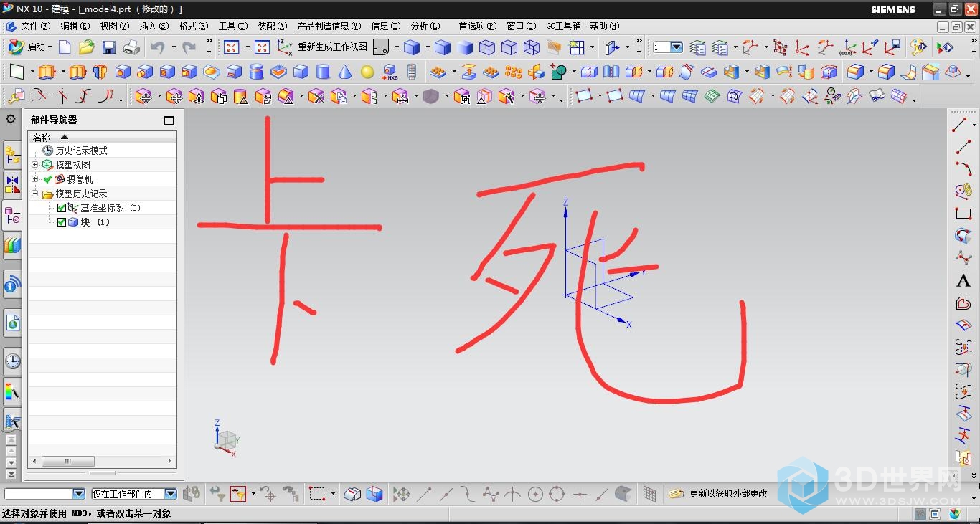Screen dimensions: 980x524
Task: Click the WCS origin (0,0,0) icon
Action: click(x=847, y=47)
